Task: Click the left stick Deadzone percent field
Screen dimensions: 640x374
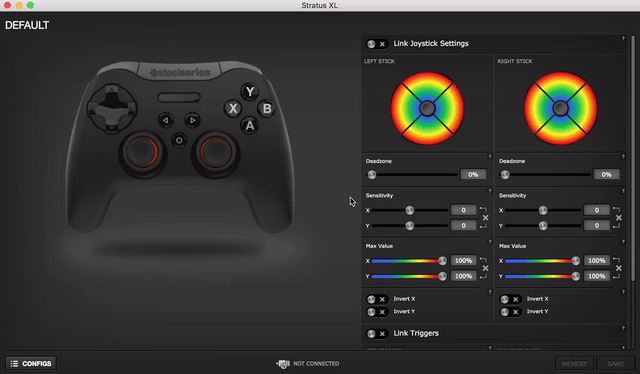Action: tap(473, 174)
